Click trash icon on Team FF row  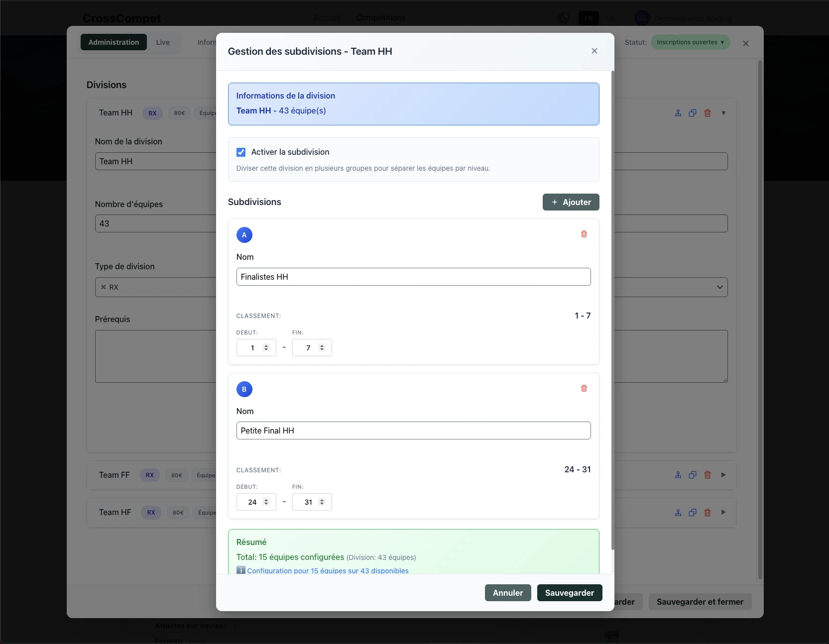708,475
